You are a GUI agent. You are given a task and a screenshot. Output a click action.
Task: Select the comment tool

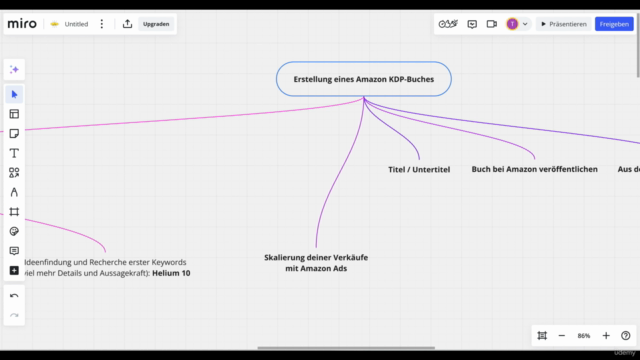point(14,251)
